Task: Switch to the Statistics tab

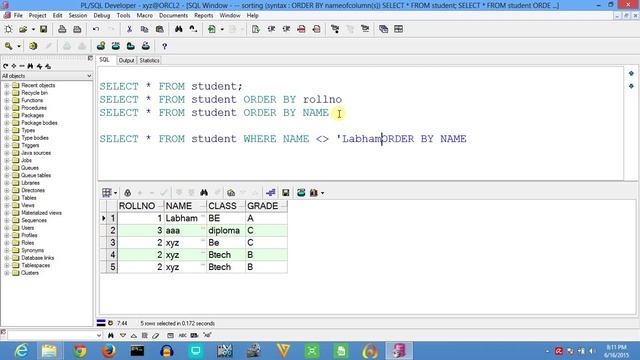Action: [x=149, y=60]
